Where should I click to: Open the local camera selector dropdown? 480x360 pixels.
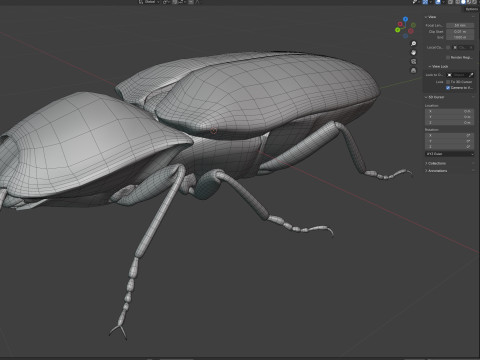point(463,47)
